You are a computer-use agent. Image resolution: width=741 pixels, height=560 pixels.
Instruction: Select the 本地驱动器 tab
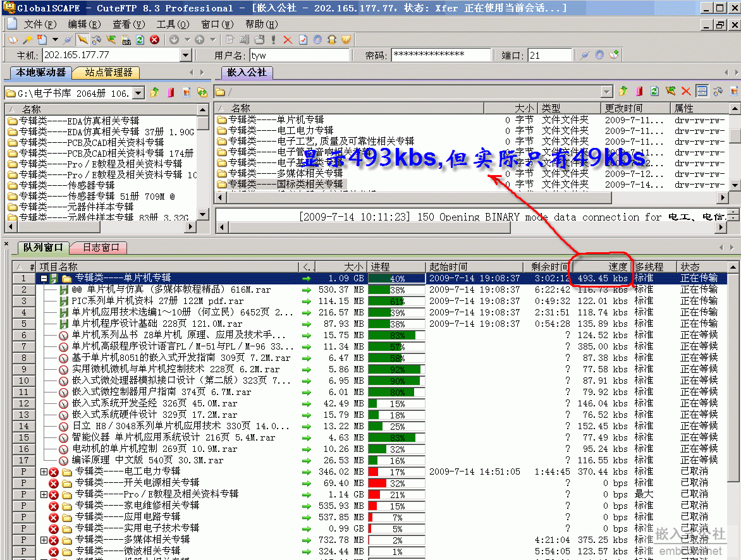41,72
